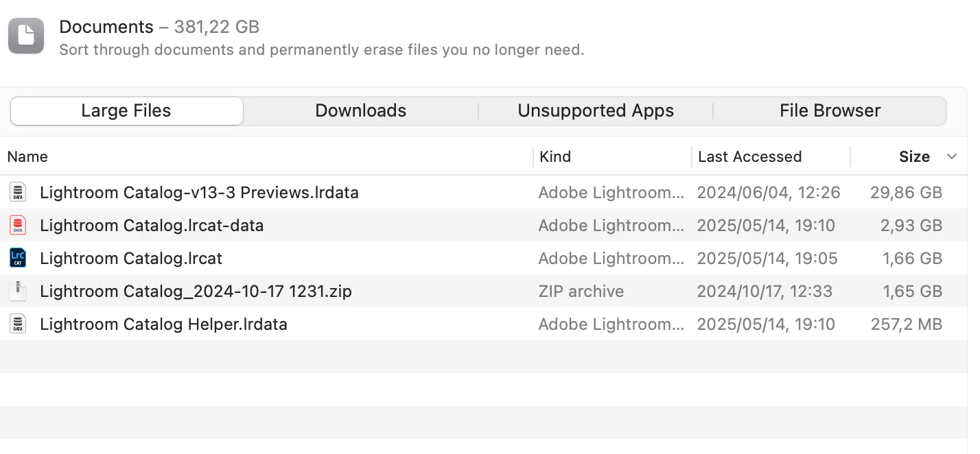Image resolution: width=980 pixels, height=454 pixels.
Task: Click the Documents category icon
Action: point(26,36)
